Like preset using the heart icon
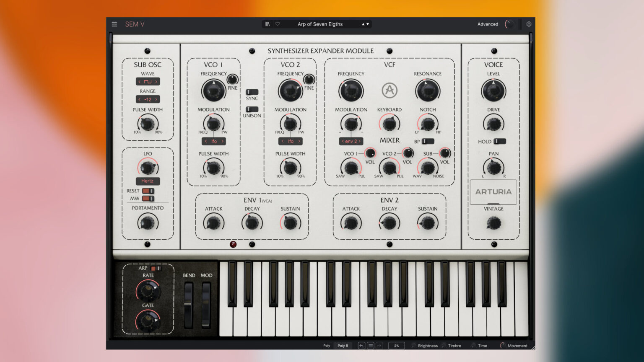The image size is (644, 362). coord(277,24)
